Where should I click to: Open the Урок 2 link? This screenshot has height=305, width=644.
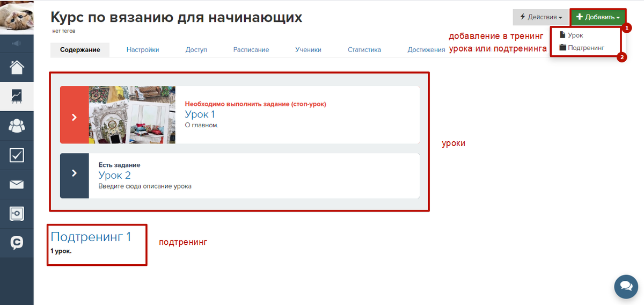[114, 175]
